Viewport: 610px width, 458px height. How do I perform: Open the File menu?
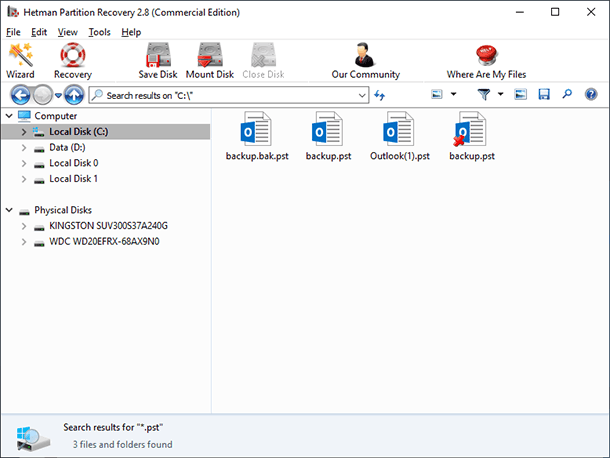coord(13,32)
